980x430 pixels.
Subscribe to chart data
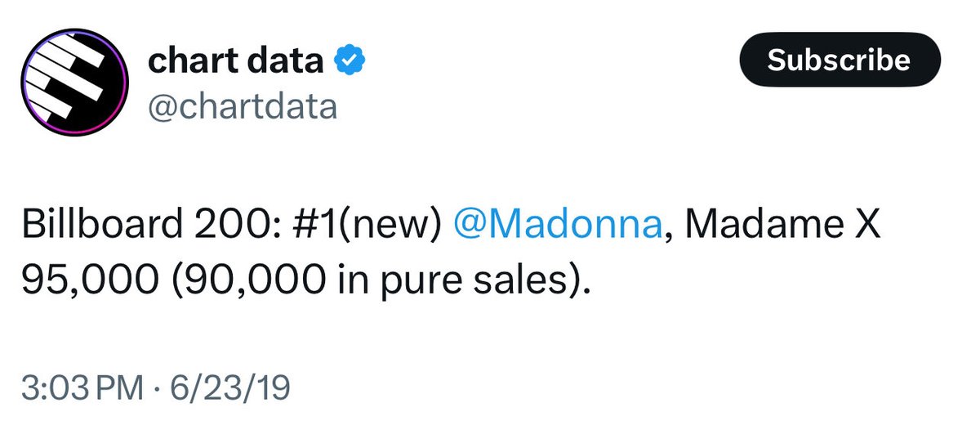(x=840, y=60)
